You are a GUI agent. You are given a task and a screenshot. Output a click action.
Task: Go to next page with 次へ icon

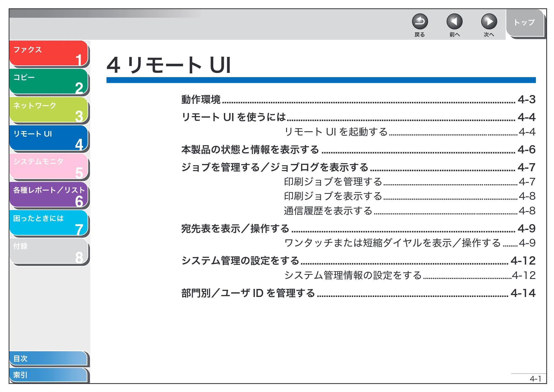(x=489, y=22)
